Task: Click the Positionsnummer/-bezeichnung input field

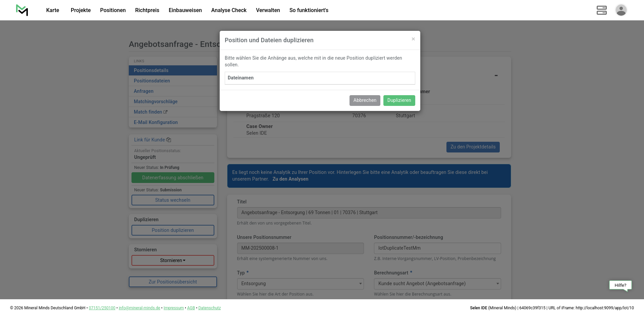Action: point(437,248)
